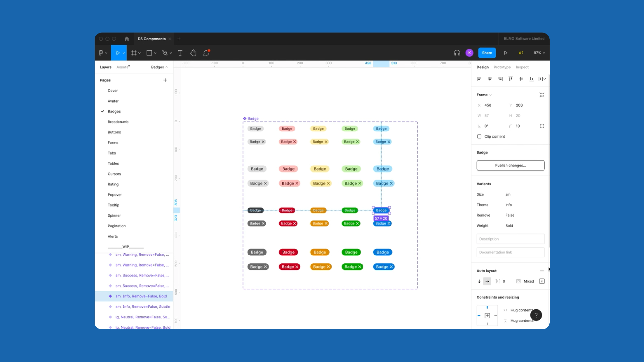Click the Home icon in the tab bar
The height and width of the screenshot is (362, 644).
click(x=127, y=39)
